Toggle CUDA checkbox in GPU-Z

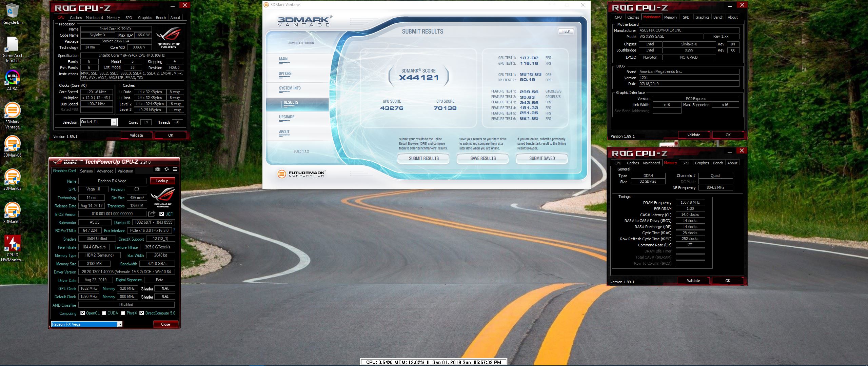[x=104, y=313]
